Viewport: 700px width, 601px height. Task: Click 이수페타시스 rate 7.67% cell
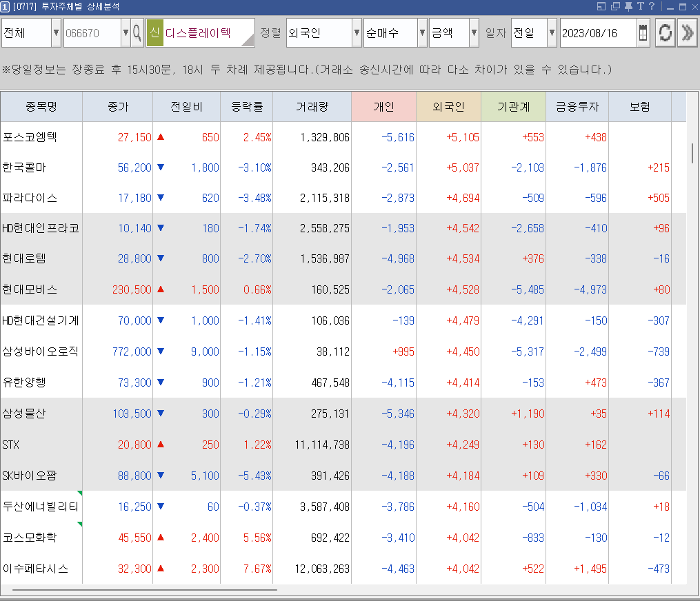point(257,569)
